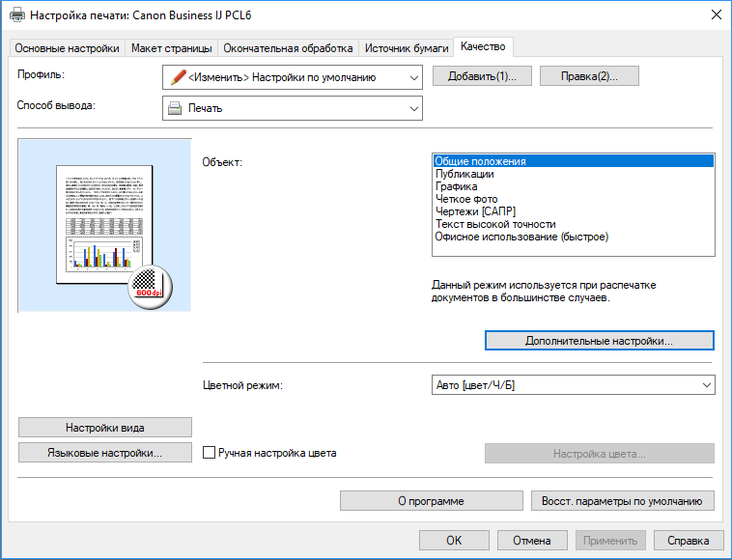This screenshot has height=560, width=732.
Task: Open Дополнительные настройки...
Action: click(x=600, y=341)
